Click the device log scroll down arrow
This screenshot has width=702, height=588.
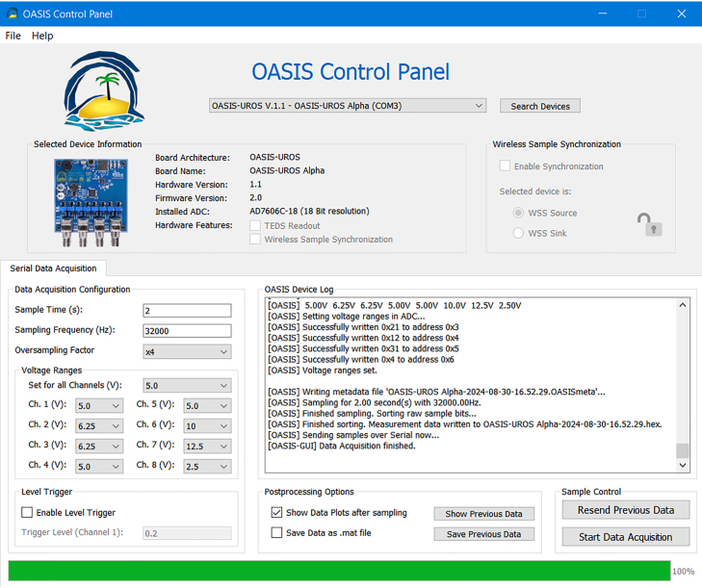pyautogui.click(x=683, y=466)
